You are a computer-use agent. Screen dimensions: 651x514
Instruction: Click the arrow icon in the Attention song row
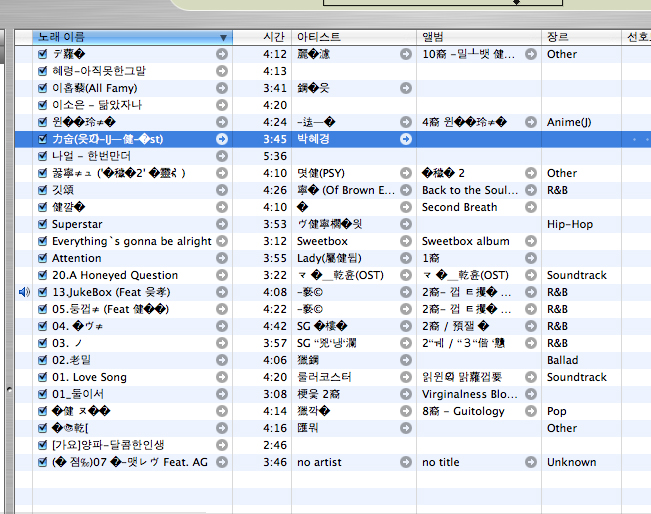[221, 259]
